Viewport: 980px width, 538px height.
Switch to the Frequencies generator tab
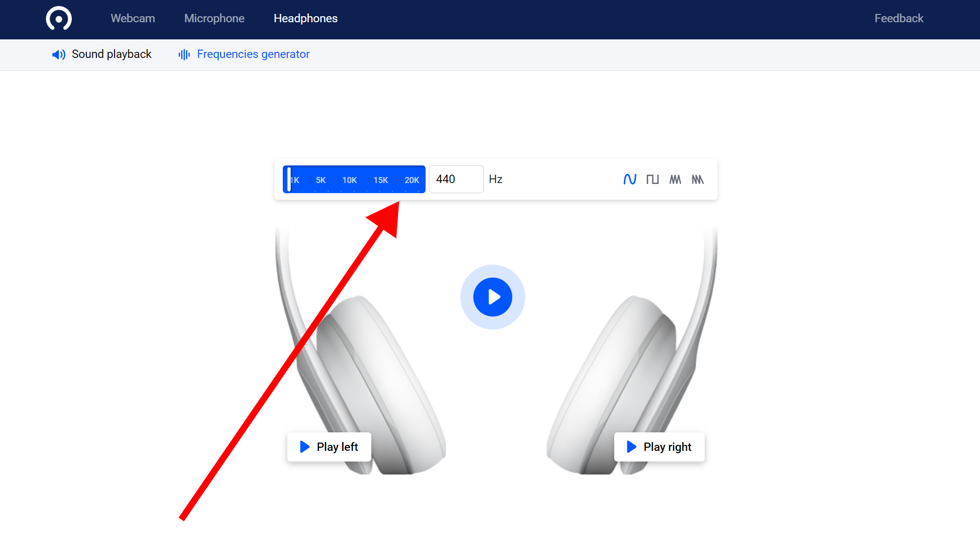(253, 54)
